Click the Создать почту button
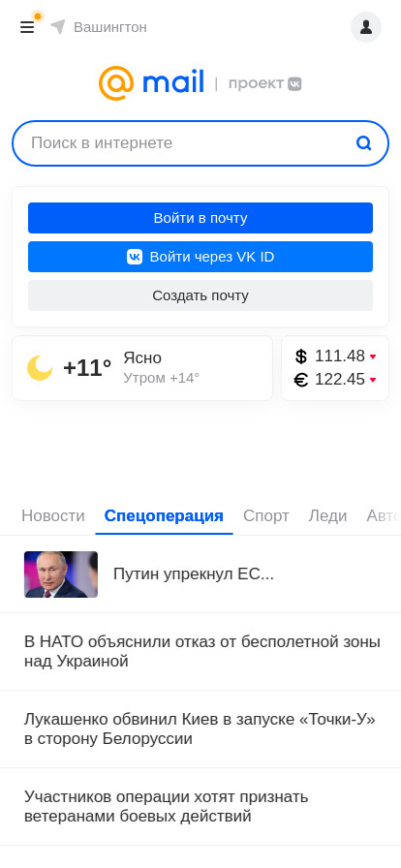 [200, 295]
